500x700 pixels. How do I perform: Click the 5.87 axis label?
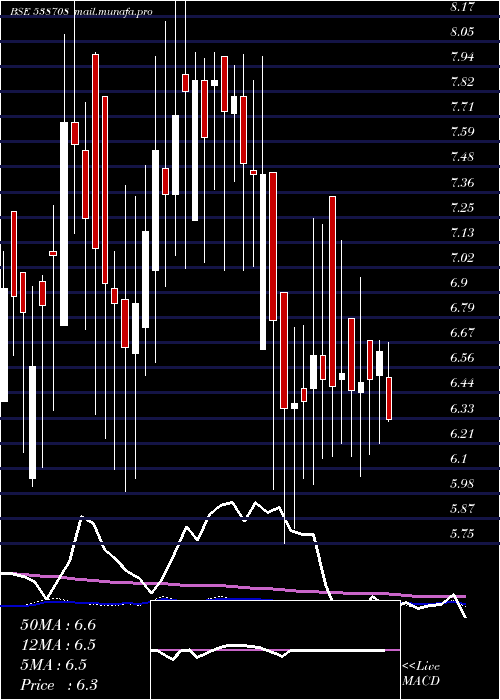pos(462,508)
